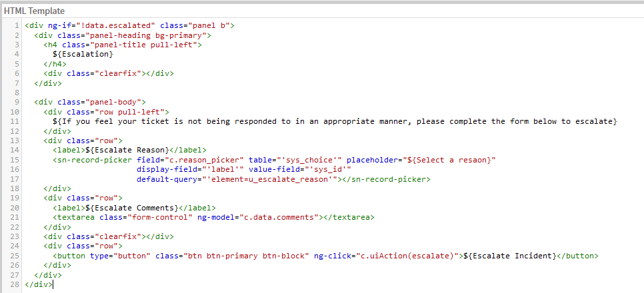The image size is (644, 293).
Task: Click the "btn btn-primary btn-block" class string
Action: tap(246, 256)
